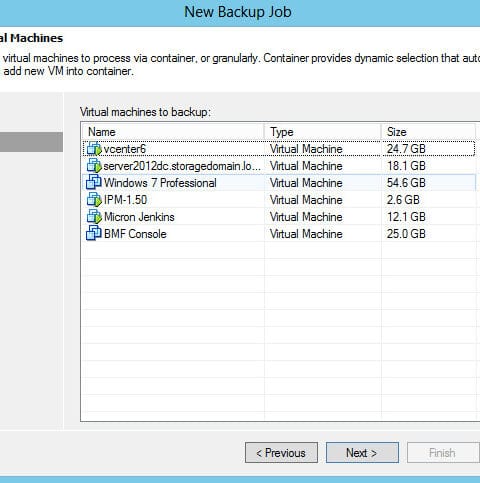Click the highlighted wizard step in sidebar
This screenshot has width=480, height=483.
[x=31, y=142]
